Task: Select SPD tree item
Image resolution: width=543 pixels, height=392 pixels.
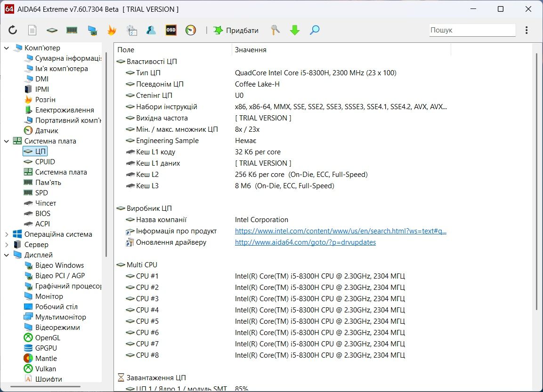Action: [36, 193]
